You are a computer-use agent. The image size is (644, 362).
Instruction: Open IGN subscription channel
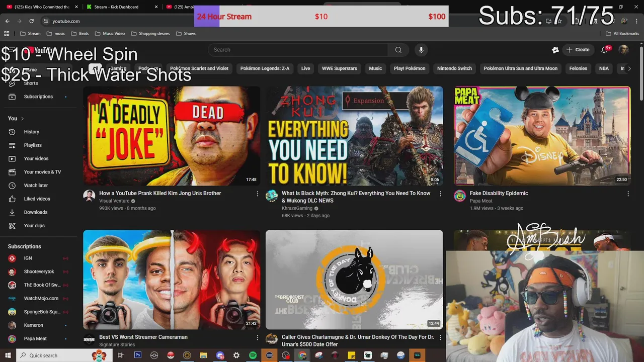click(39, 258)
